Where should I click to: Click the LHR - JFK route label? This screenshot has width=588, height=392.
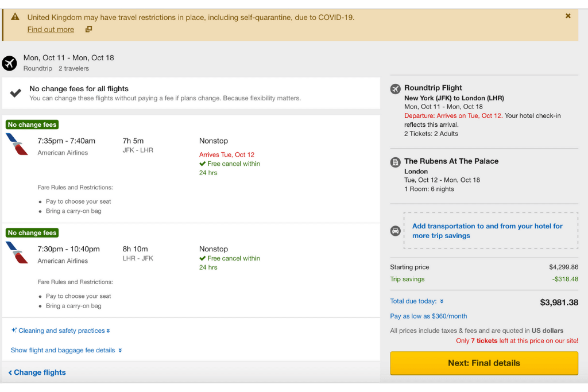[138, 258]
